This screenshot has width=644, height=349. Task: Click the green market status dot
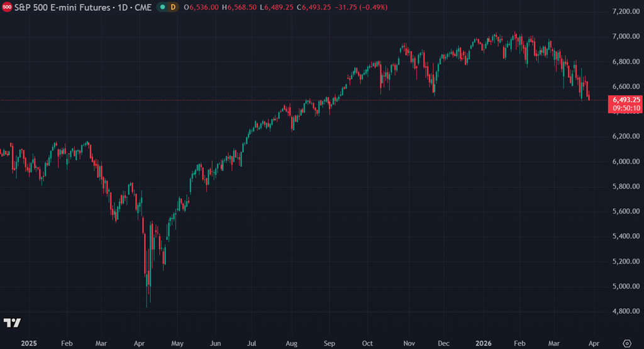162,7
